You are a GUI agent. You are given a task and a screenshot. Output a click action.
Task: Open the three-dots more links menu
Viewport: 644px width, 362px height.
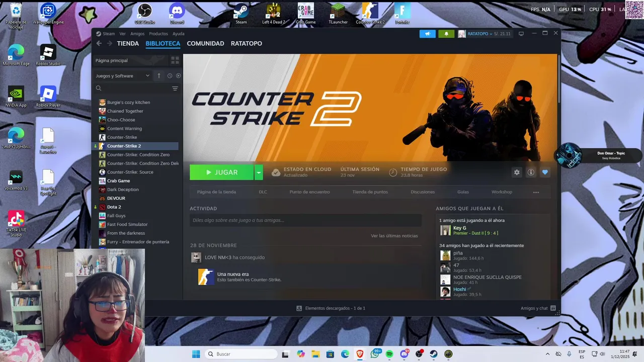click(x=536, y=192)
